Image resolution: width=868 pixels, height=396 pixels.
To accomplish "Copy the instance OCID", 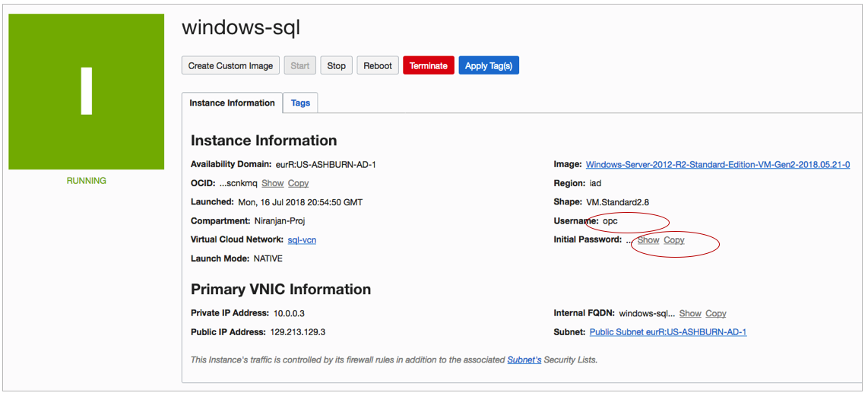I will (298, 183).
